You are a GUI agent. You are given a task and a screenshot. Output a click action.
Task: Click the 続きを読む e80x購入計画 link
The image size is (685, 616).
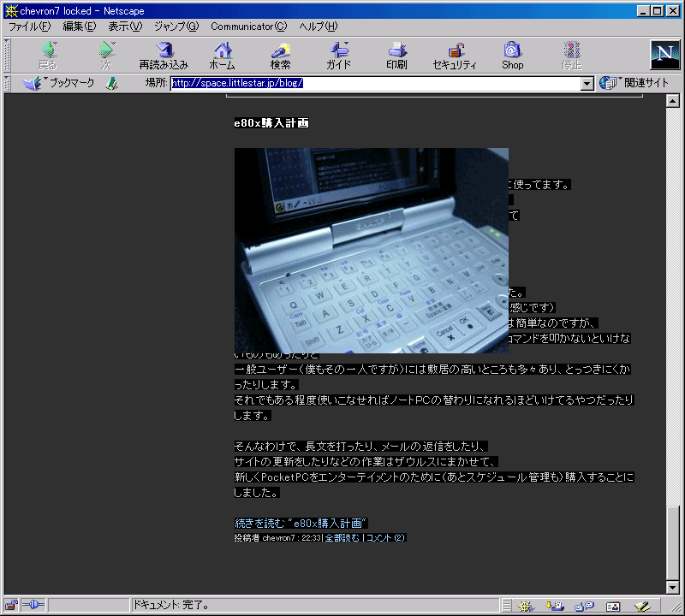point(301,523)
